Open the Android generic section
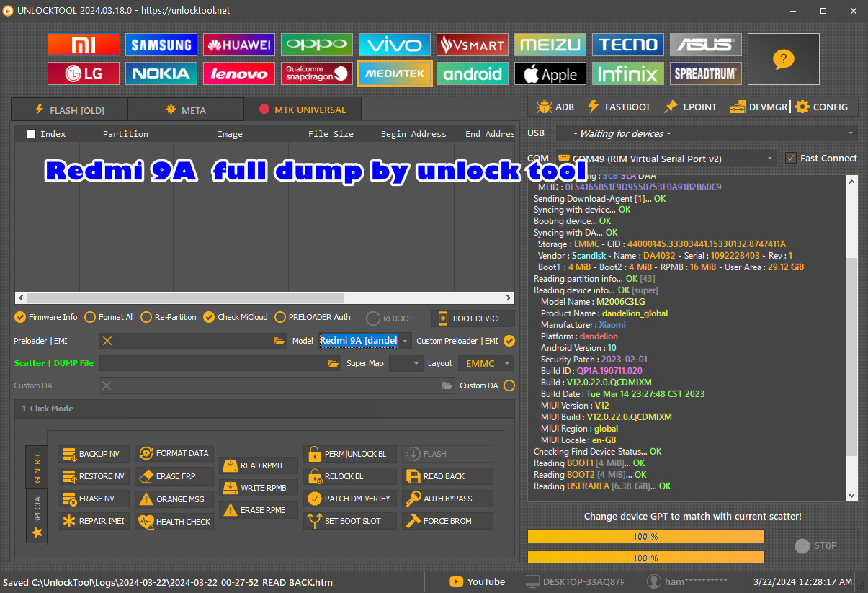Image resolution: width=868 pixels, height=593 pixels. [473, 73]
